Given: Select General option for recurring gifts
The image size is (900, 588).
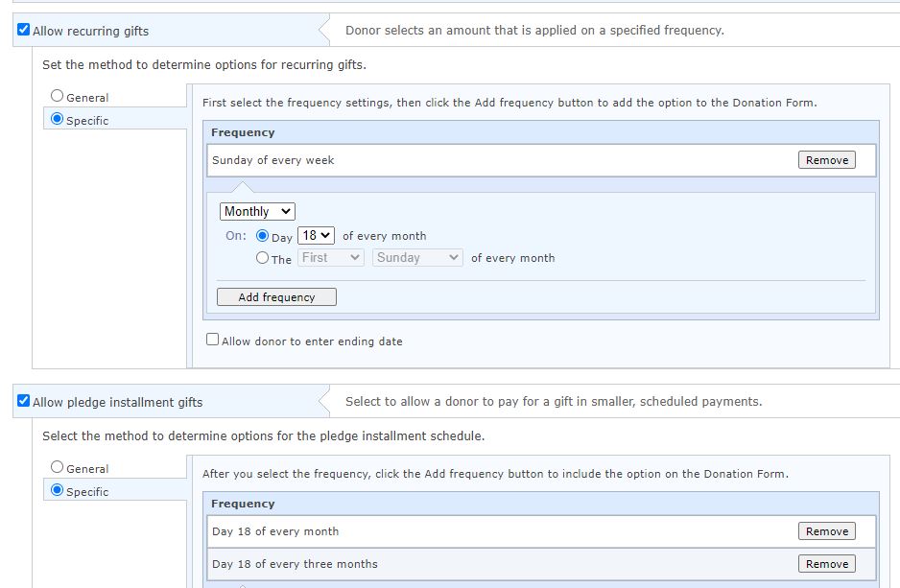Looking at the screenshot, I should point(57,96).
